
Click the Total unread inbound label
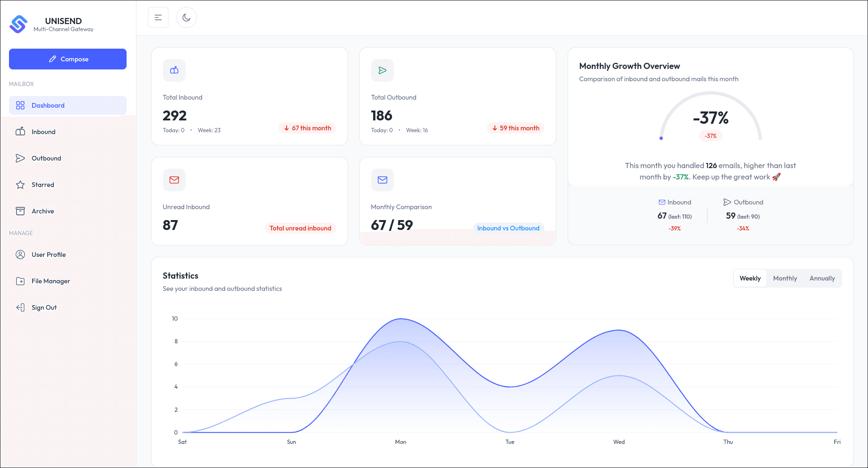pos(300,228)
